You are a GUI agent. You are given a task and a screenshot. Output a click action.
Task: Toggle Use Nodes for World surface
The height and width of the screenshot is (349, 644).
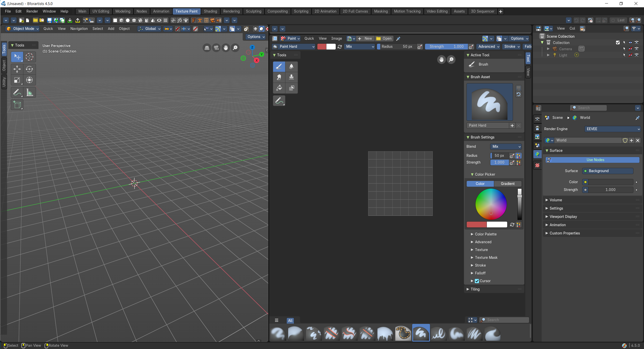tap(592, 160)
